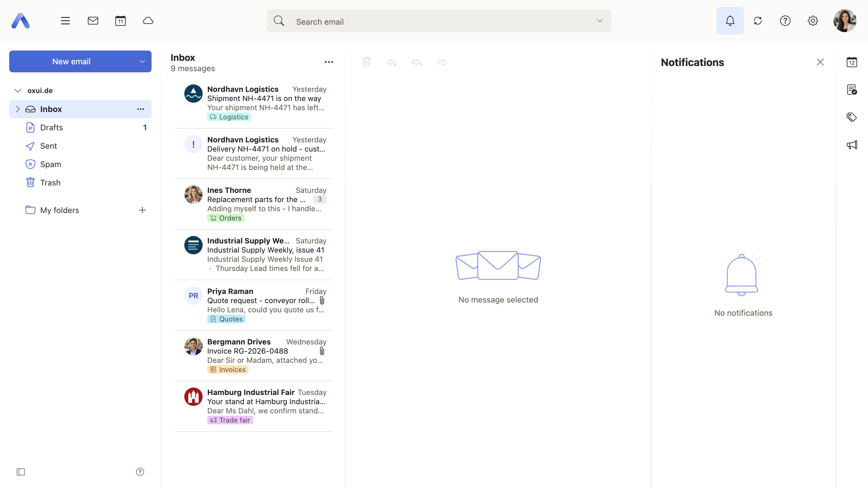Open settings gear icon
868x488 pixels.
click(813, 21)
